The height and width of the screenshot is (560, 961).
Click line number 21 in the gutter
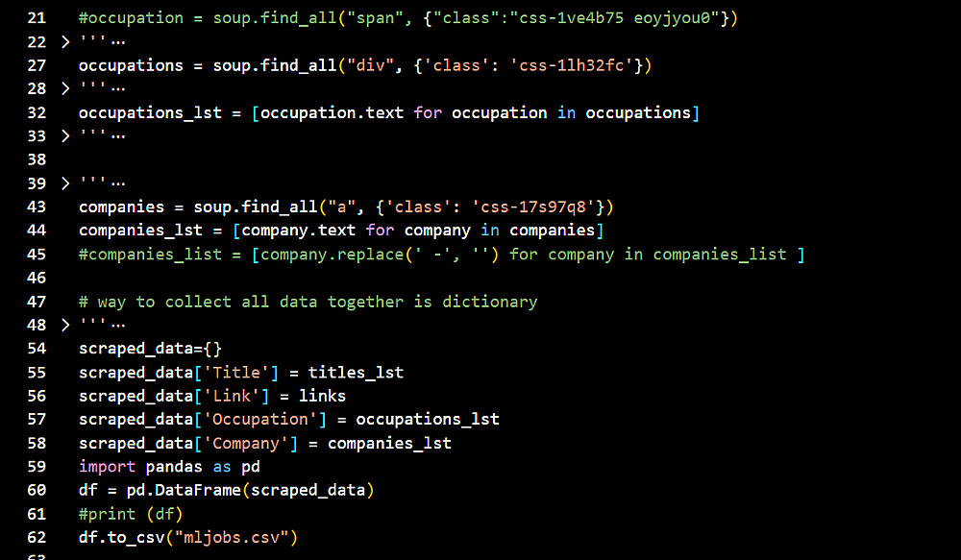[37, 18]
